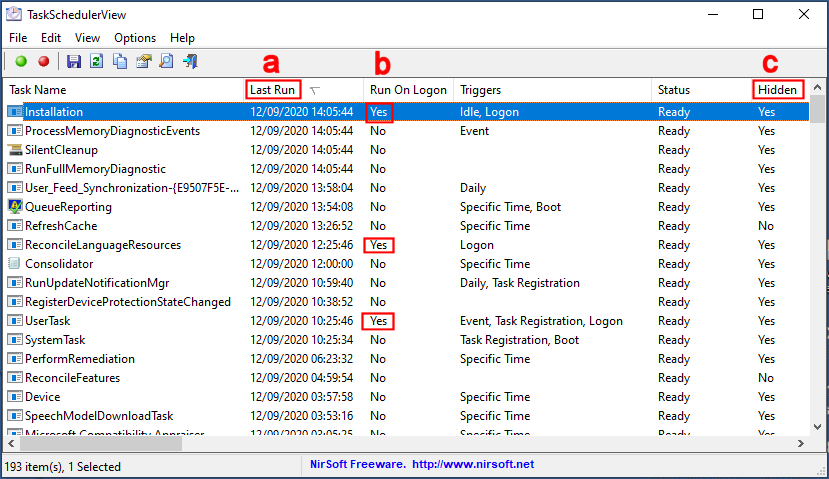Screen dimensions: 829x479
Task: Click the Refresh toolbar icon
Action: (97, 62)
